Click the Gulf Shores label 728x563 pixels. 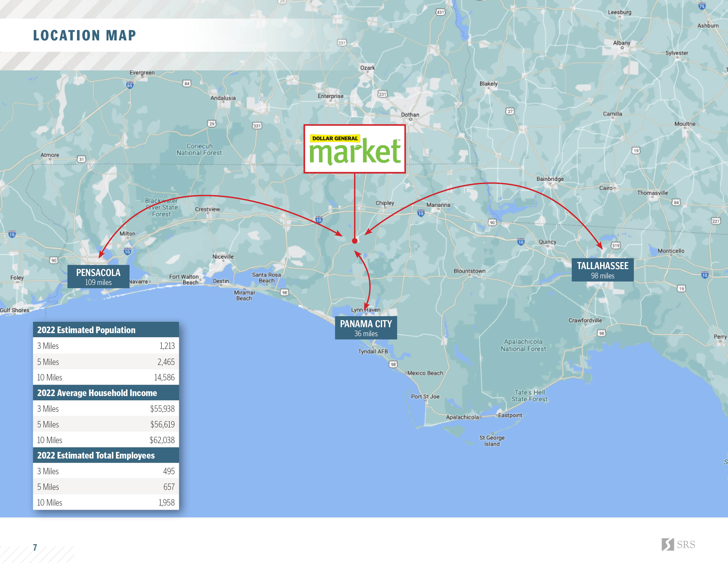click(14, 310)
